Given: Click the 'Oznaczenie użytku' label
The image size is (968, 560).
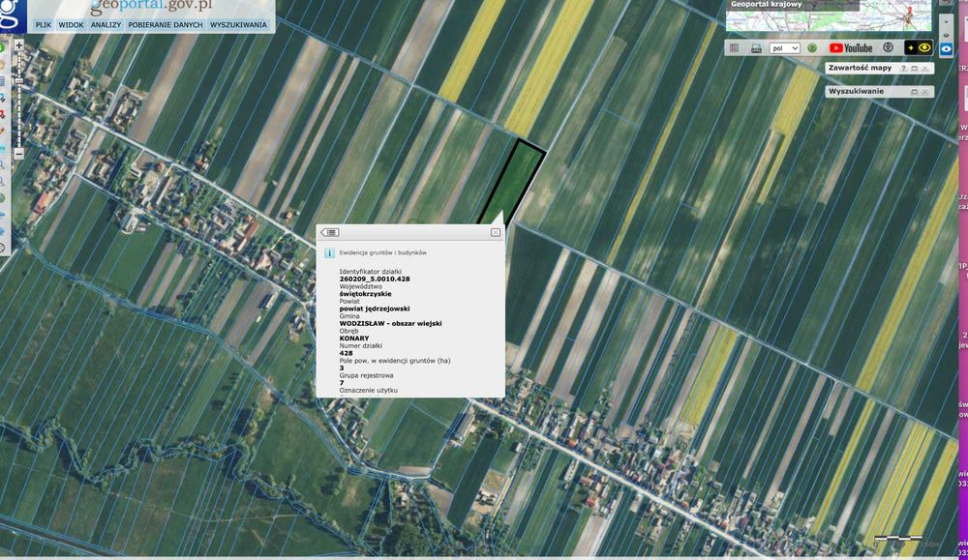Looking at the screenshot, I should pos(369,391).
